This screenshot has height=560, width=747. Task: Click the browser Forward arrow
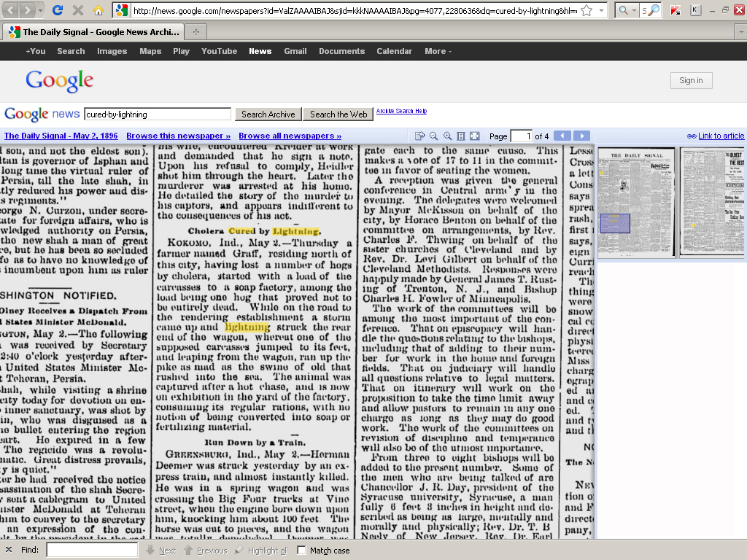click(28, 10)
